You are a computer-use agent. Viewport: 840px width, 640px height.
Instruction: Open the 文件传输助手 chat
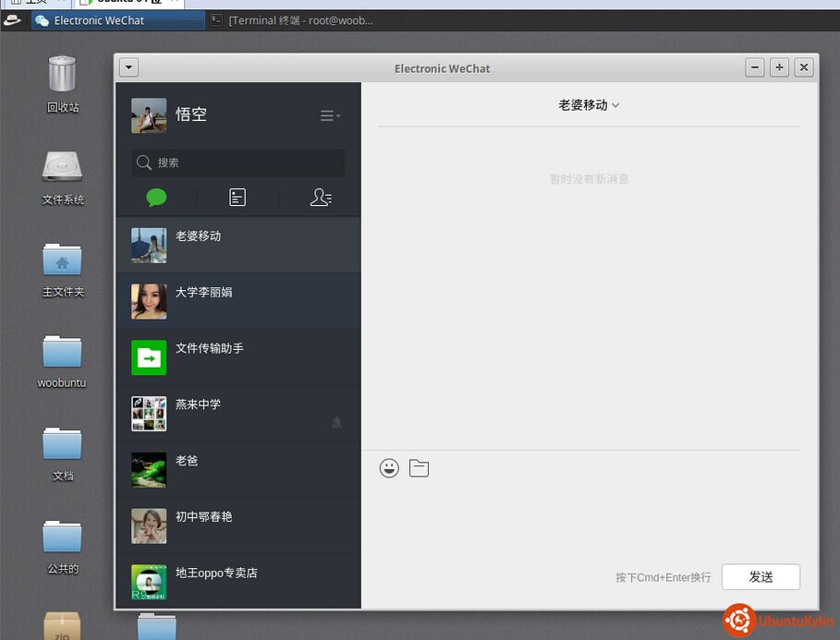click(x=238, y=357)
